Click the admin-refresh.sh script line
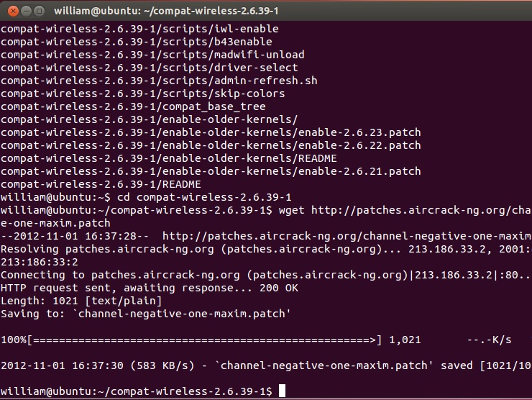The width and height of the screenshot is (532, 400). (159, 81)
